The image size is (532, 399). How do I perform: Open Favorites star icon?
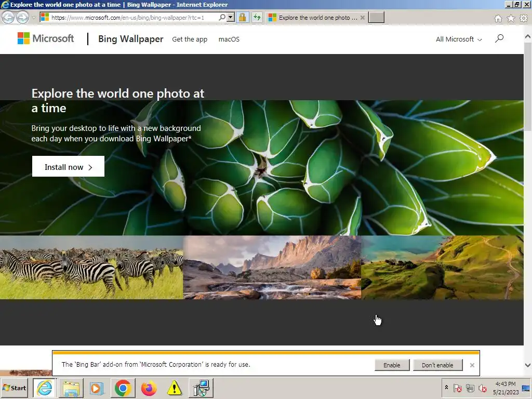click(x=511, y=18)
